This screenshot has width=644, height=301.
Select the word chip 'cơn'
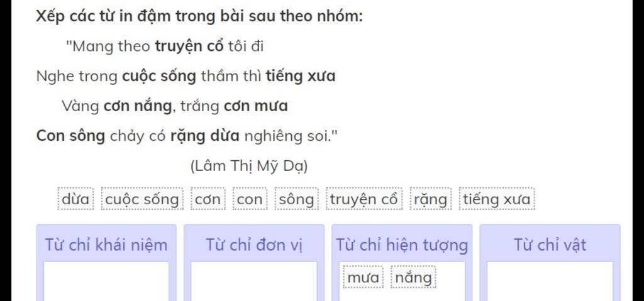click(x=208, y=199)
